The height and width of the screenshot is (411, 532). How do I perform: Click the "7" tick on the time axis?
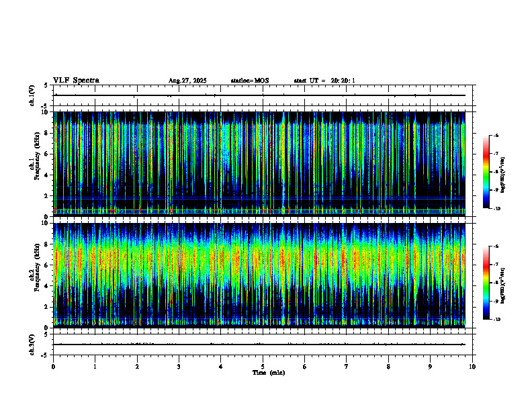(x=347, y=367)
